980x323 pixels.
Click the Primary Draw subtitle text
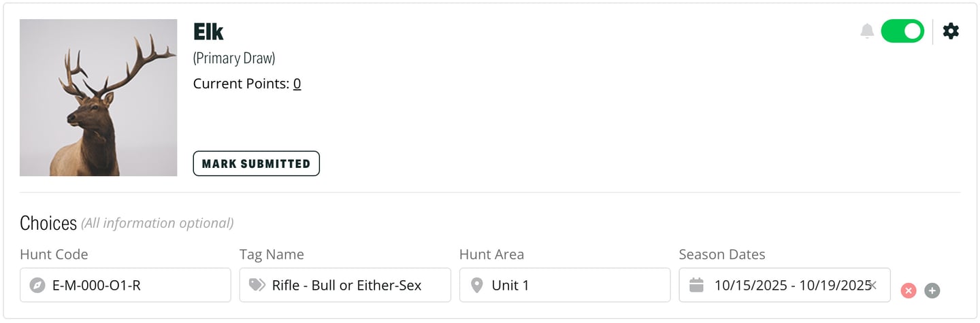[x=234, y=58]
